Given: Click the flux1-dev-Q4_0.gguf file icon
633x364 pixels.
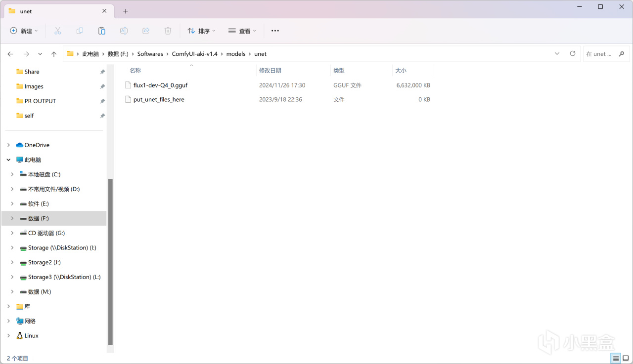Looking at the screenshot, I should point(128,85).
